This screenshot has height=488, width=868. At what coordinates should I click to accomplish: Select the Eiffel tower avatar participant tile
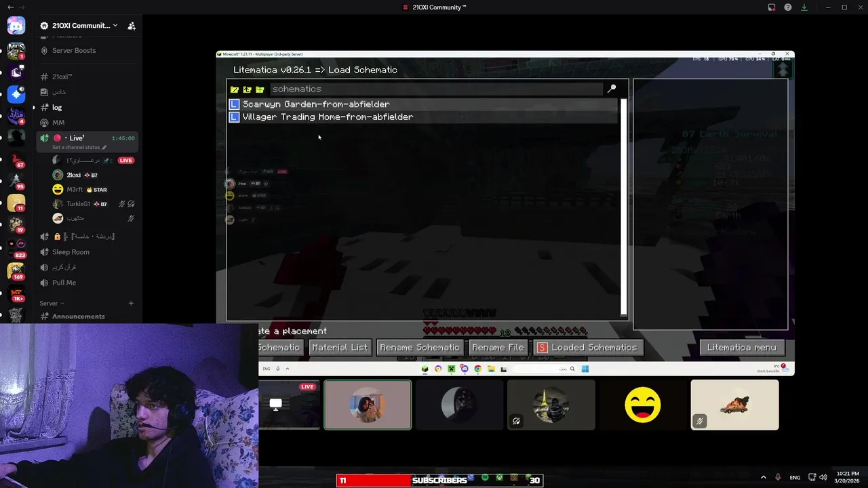pyautogui.click(x=551, y=405)
